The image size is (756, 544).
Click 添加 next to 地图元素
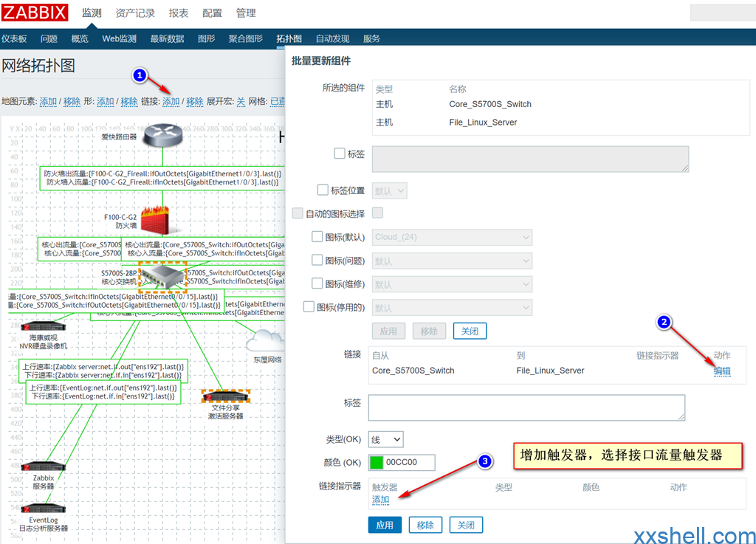click(x=48, y=101)
